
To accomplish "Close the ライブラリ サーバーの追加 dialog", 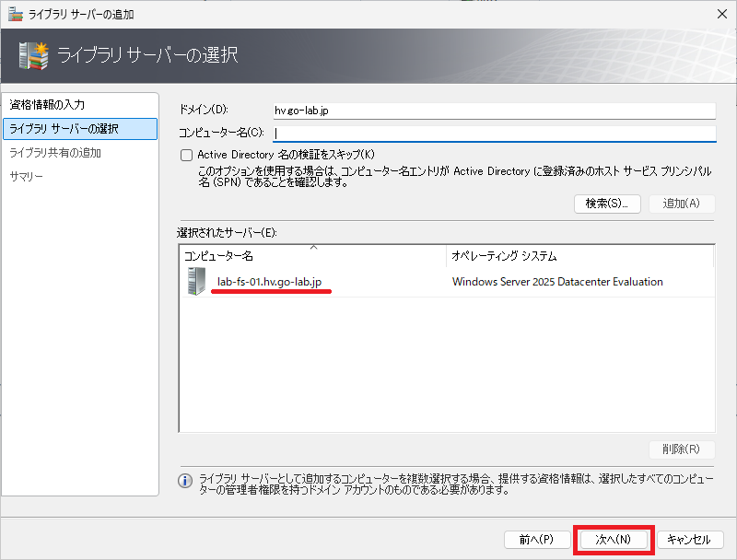I will pyautogui.click(x=722, y=14).
